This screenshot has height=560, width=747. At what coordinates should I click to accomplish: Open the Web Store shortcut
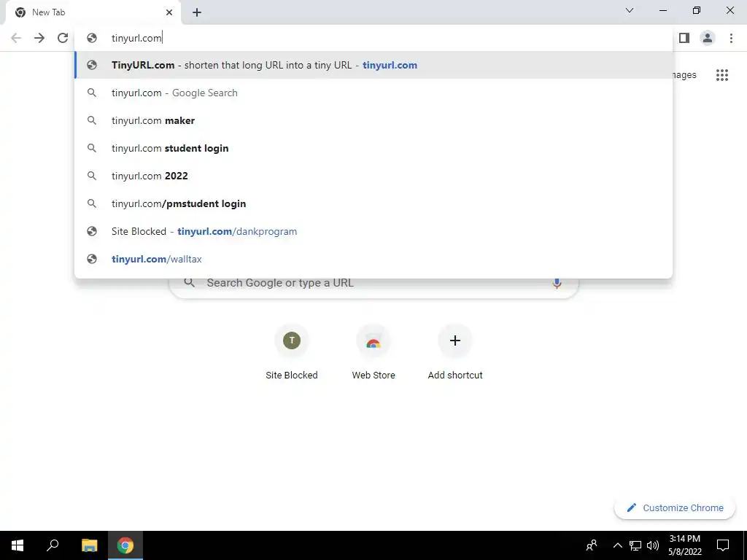tap(373, 352)
